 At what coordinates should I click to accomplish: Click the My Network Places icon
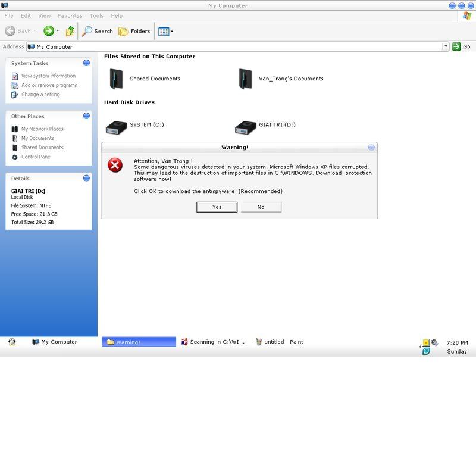click(x=14, y=129)
